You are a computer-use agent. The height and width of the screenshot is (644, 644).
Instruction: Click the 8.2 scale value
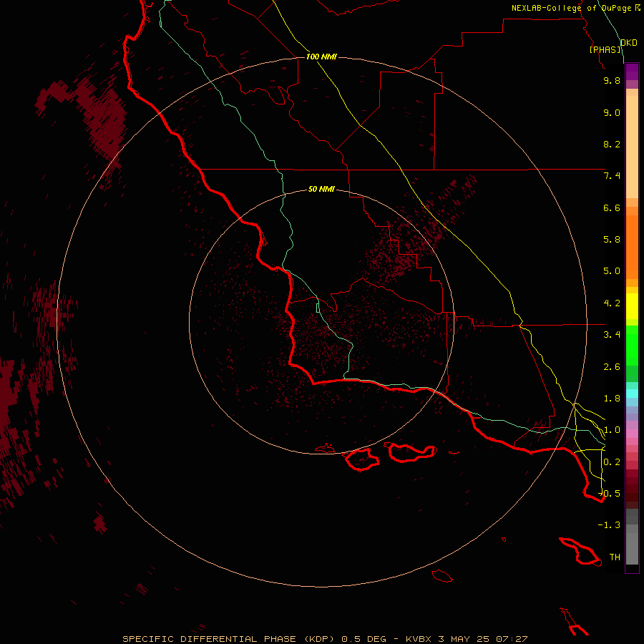tap(612, 144)
